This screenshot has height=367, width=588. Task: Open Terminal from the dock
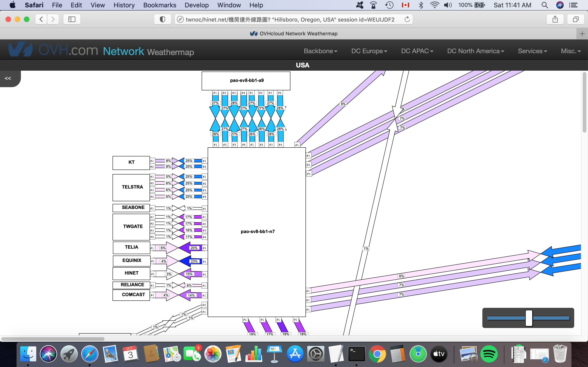356,354
